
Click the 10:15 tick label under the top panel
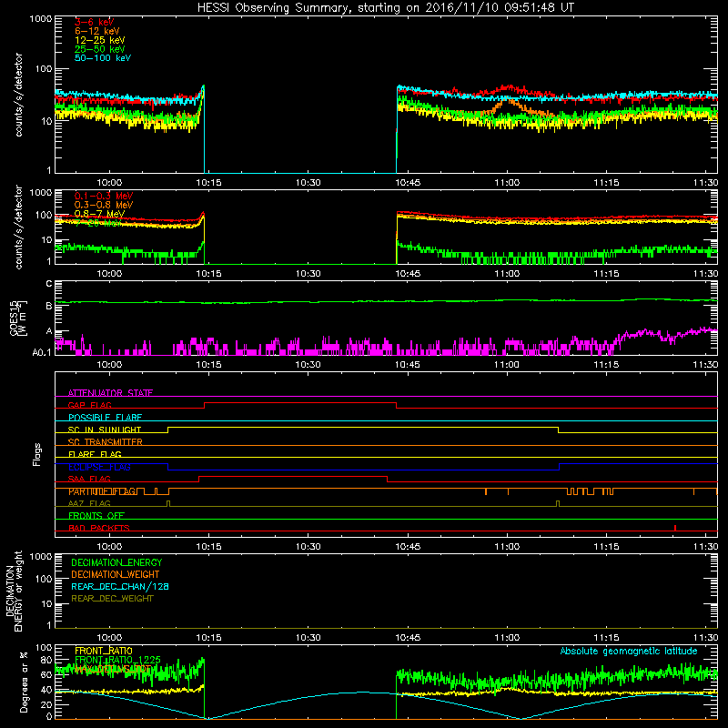(x=208, y=183)
